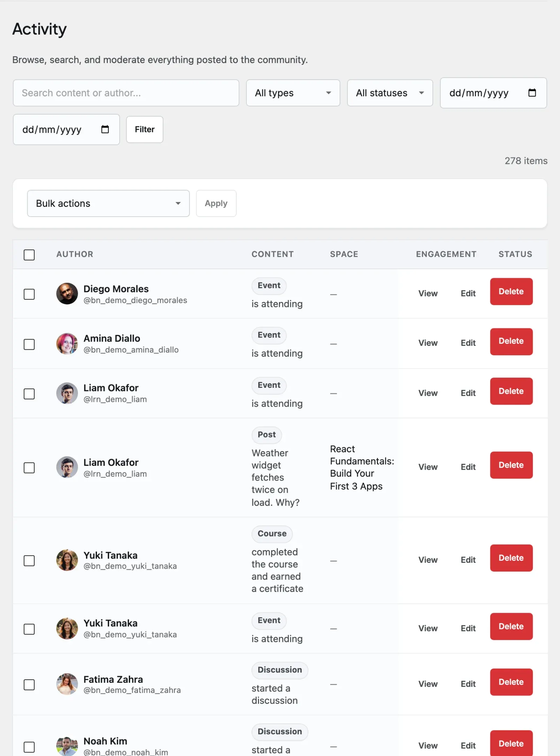Click the Course badge in Yuki Tanaka row
Viewport: 560px width, 756px height.
(x=272, y=534)
